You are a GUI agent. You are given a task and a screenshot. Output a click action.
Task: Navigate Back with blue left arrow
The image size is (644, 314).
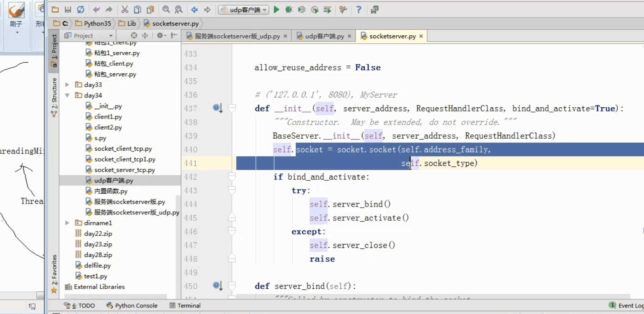pyautogui.click(x=195, y=10)
